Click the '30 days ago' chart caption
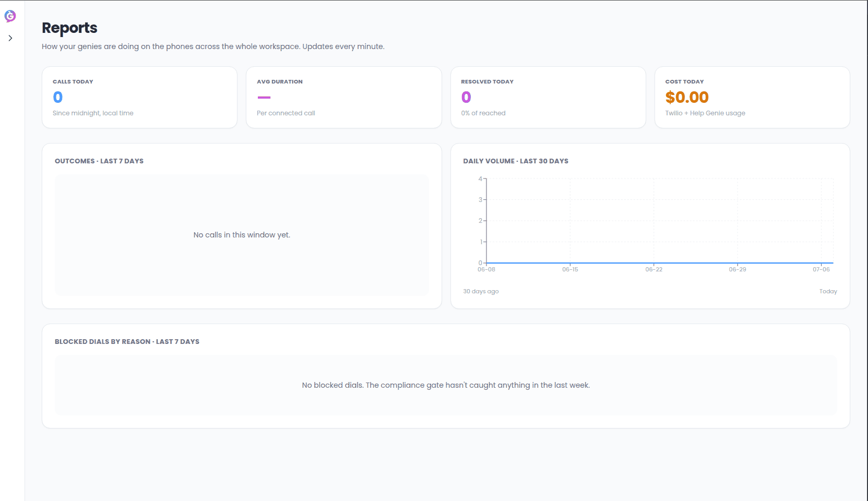The width and height of the screenshot is (868, 501). click(481, 291)
